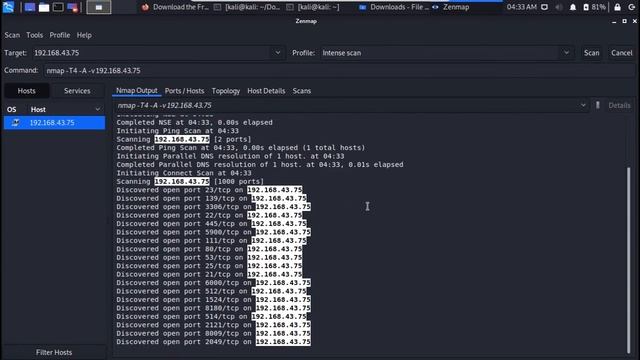Click the 'Discovered open port 3306/tcp' line
This screenshot has width=640, height=360.
coord(213,207)
